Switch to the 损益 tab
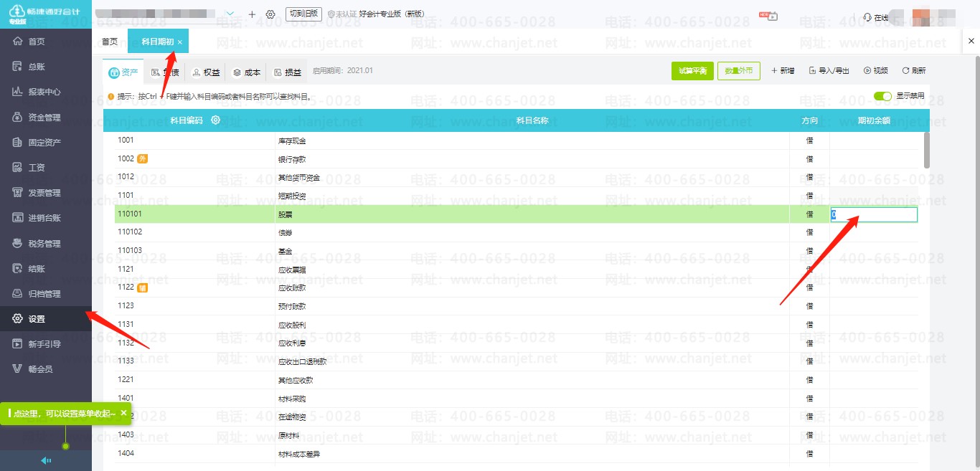Viewport: 980px width, 471px height. pyautogui.click(x=287, y=72)
